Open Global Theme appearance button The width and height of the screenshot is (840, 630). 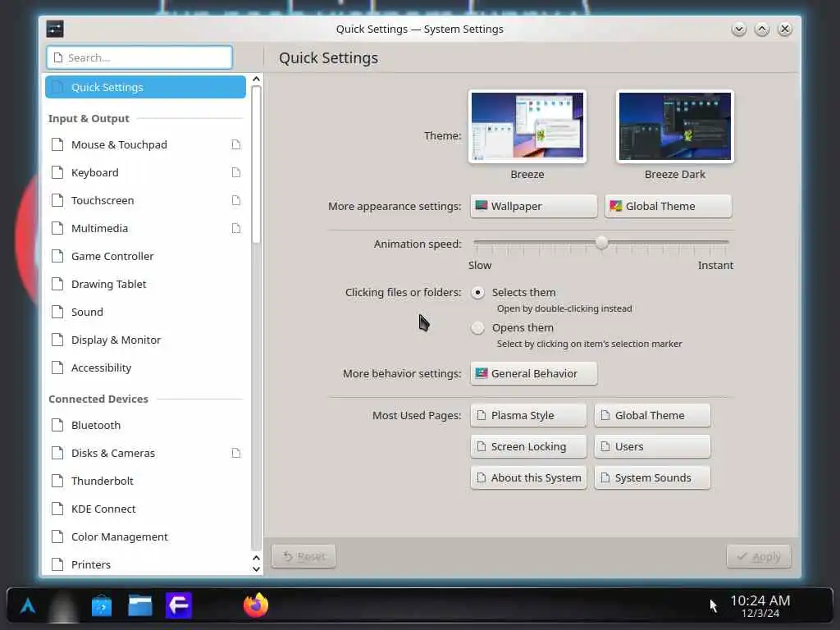pos(668,206)
